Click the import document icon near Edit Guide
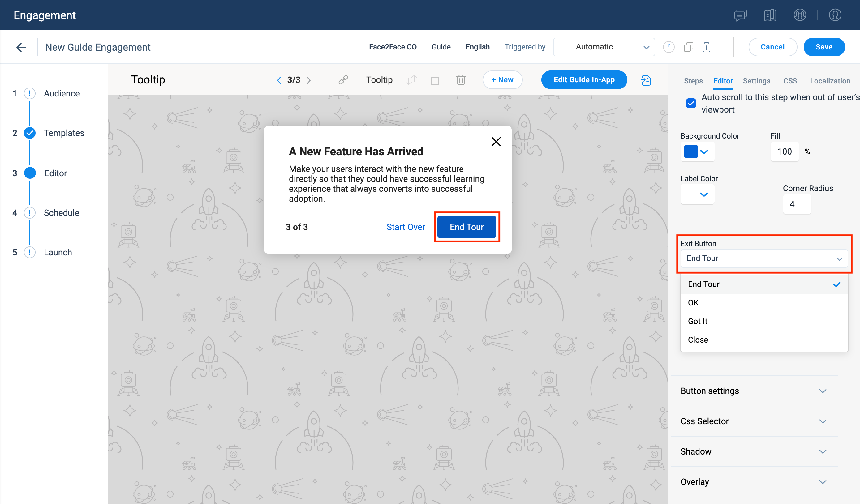The height and width of the screenshot is (504, 860). pyautogui.click(x=646, y=80)
